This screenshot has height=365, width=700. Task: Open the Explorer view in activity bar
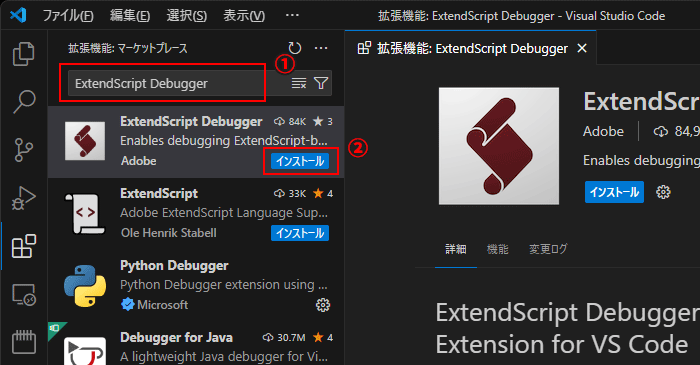coord(23,54)
